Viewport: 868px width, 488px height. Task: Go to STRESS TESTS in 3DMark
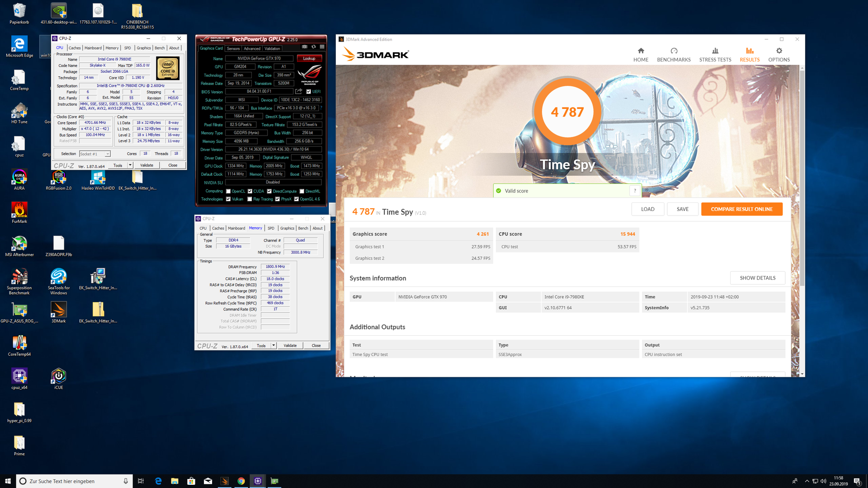tap(715, 55)
